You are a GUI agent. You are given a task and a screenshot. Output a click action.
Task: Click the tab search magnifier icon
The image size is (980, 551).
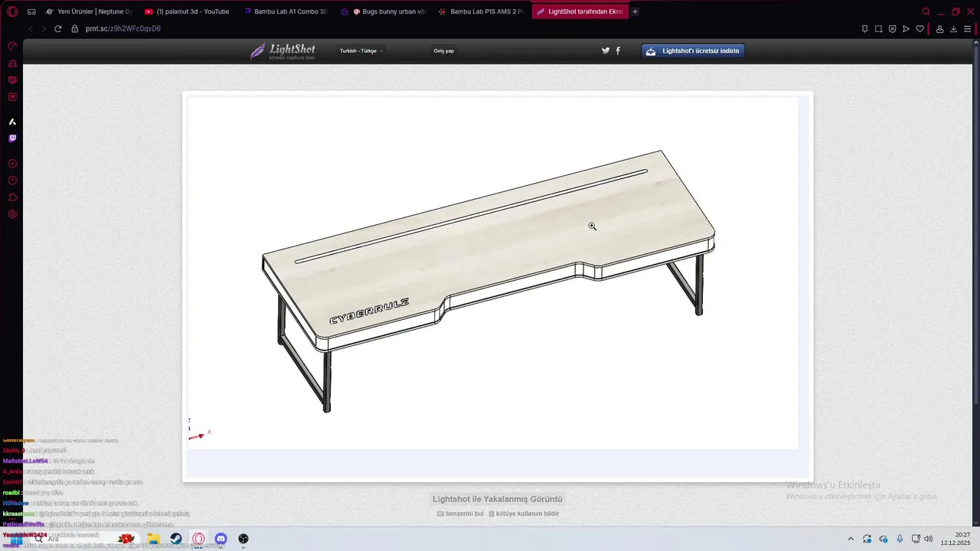click(x=926, y=11)
